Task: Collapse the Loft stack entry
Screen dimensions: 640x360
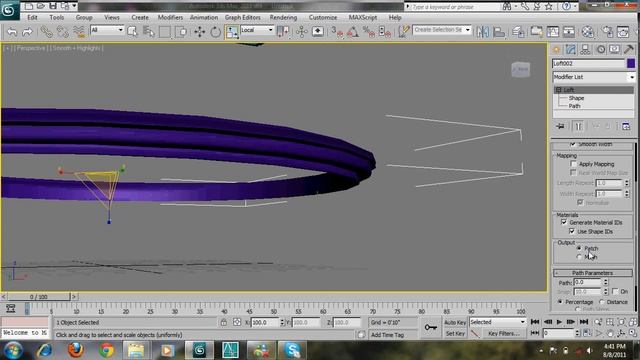Action: click(559, 90)
